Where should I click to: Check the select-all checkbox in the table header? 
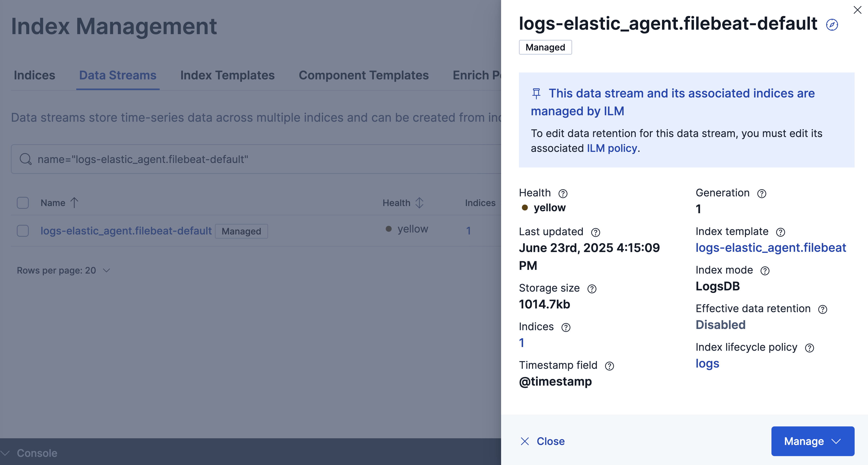(x=23, y=203)
